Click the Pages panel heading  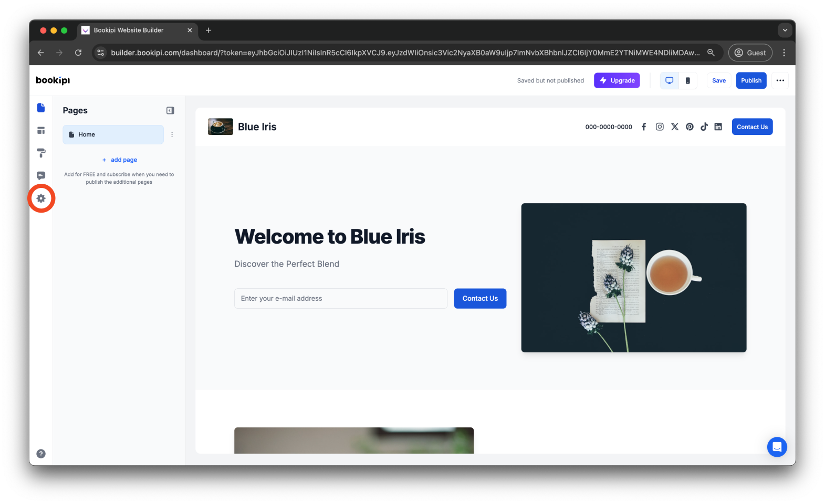tap(75, 110)
